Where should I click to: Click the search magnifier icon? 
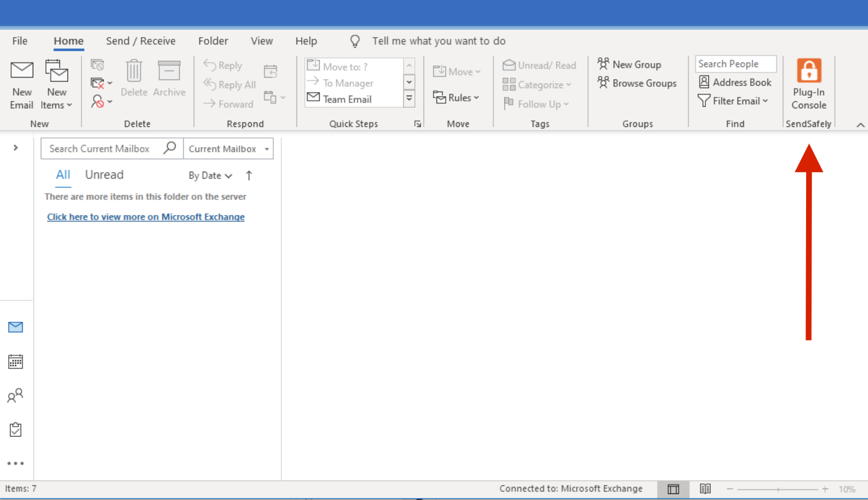[x=170, y=148]
